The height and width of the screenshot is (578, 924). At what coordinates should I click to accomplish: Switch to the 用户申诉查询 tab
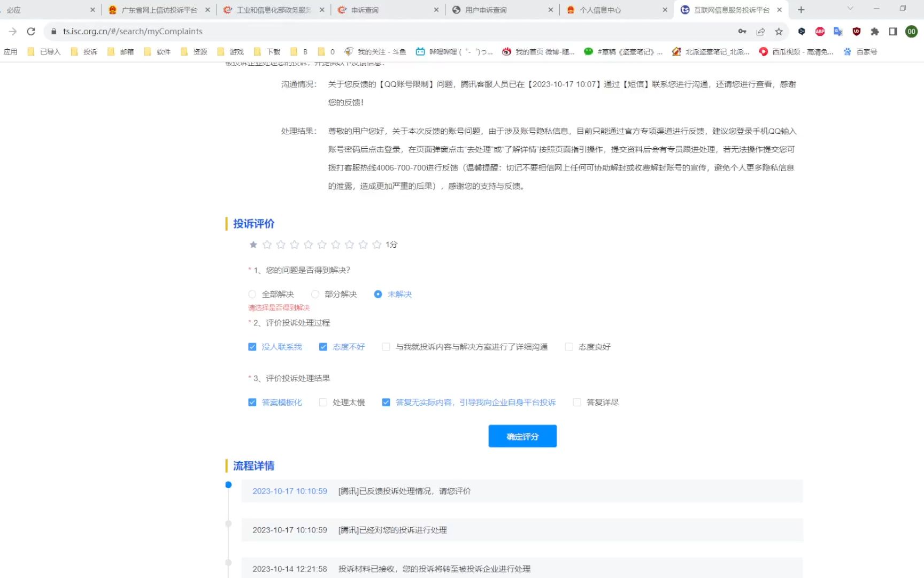click(x=503, y=10)
